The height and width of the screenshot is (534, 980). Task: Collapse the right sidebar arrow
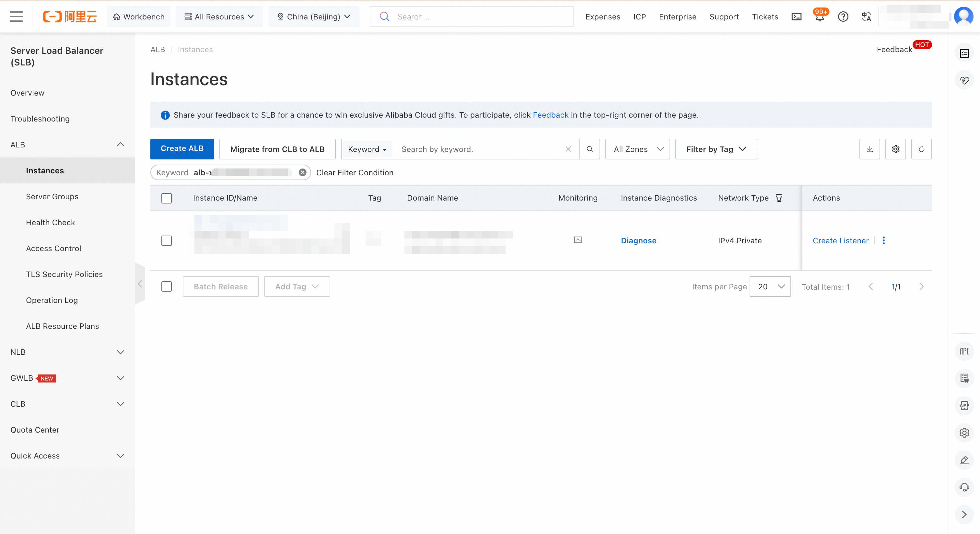[x=964, y=515]
